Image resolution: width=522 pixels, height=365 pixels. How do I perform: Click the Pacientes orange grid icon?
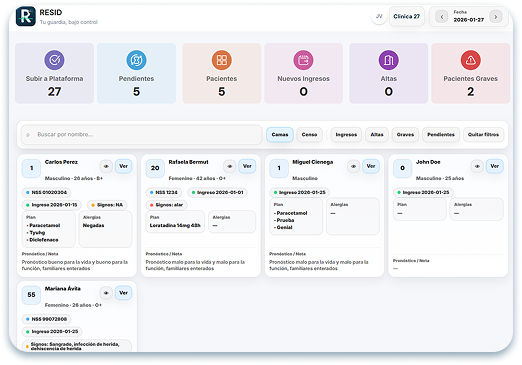click(x=222, y=60)
